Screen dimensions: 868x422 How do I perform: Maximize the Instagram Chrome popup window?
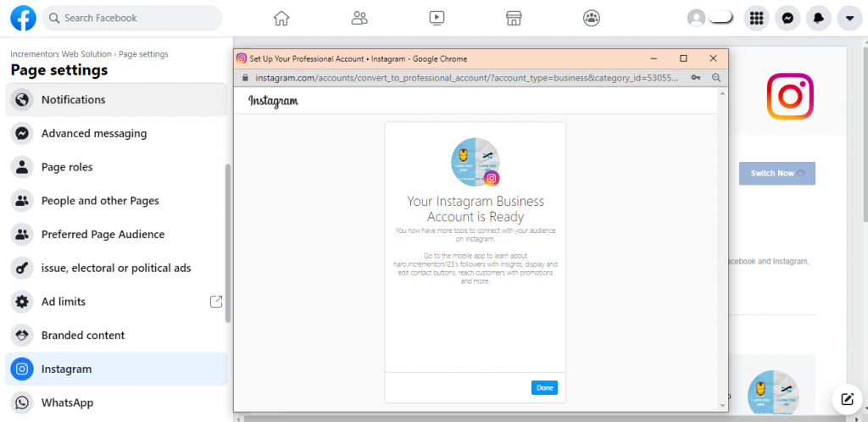(x=683, y=58)
